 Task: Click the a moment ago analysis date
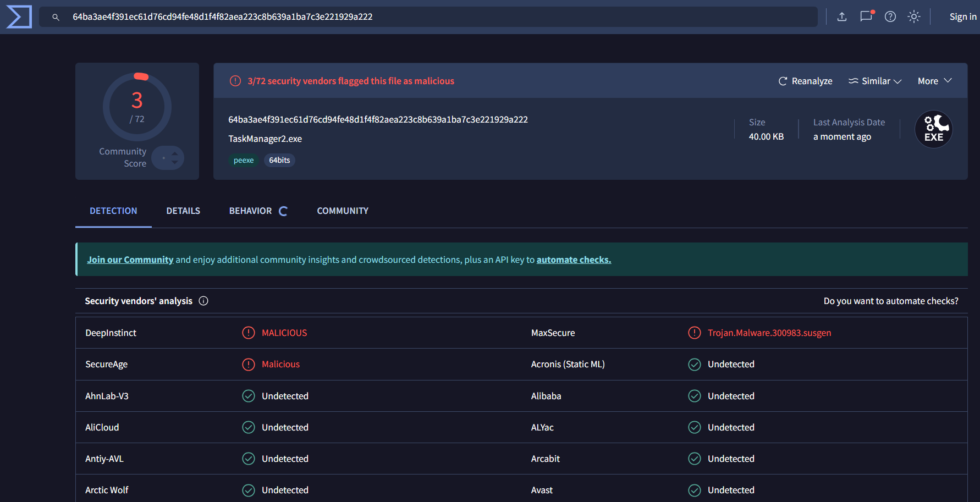[842, 136]
